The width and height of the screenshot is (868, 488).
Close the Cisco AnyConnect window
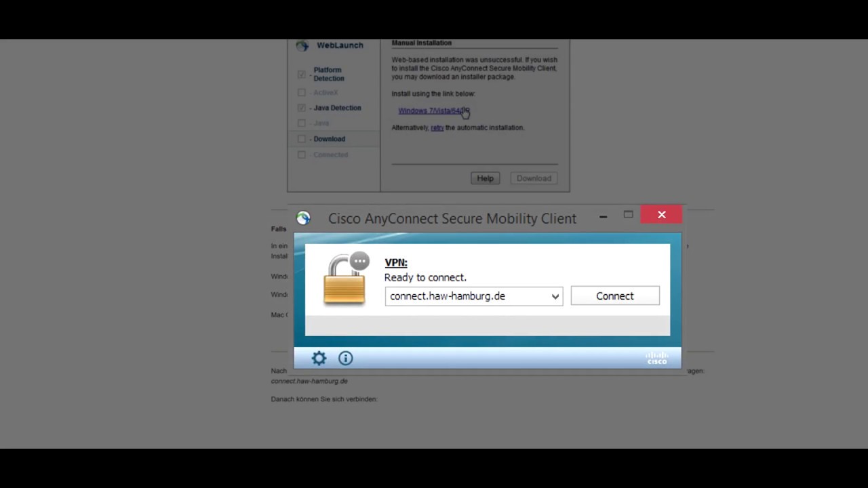(x=662, y=215)
